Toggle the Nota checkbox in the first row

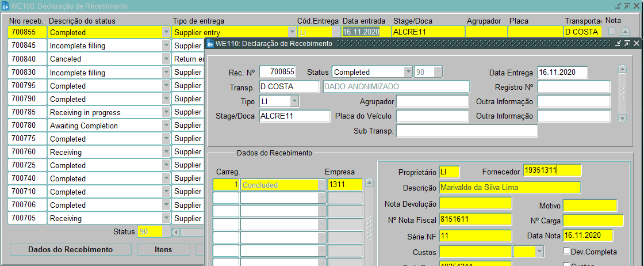[612, 32]
